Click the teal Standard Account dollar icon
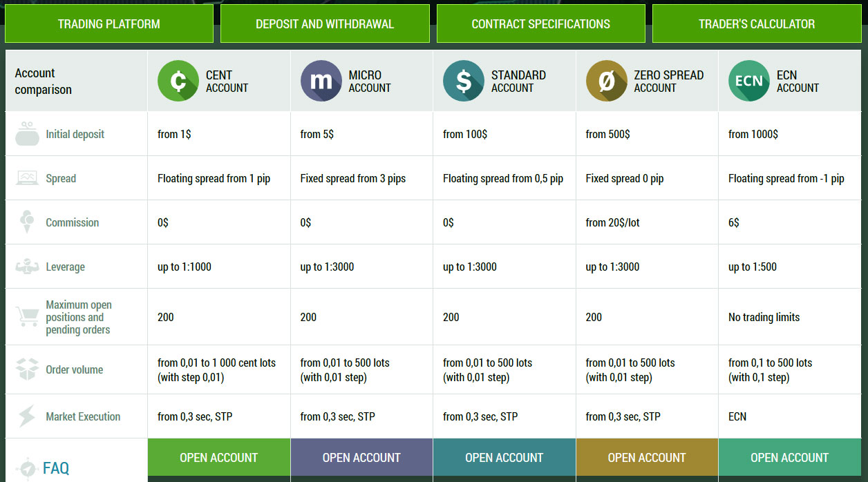Screen dimensions: 868x482 click(x=463, y=81)
